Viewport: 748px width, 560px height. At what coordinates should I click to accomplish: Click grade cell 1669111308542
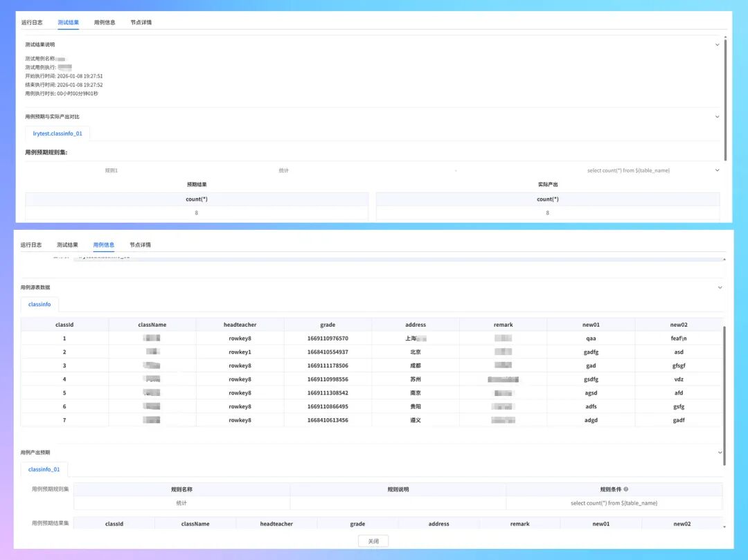point(328,393)
